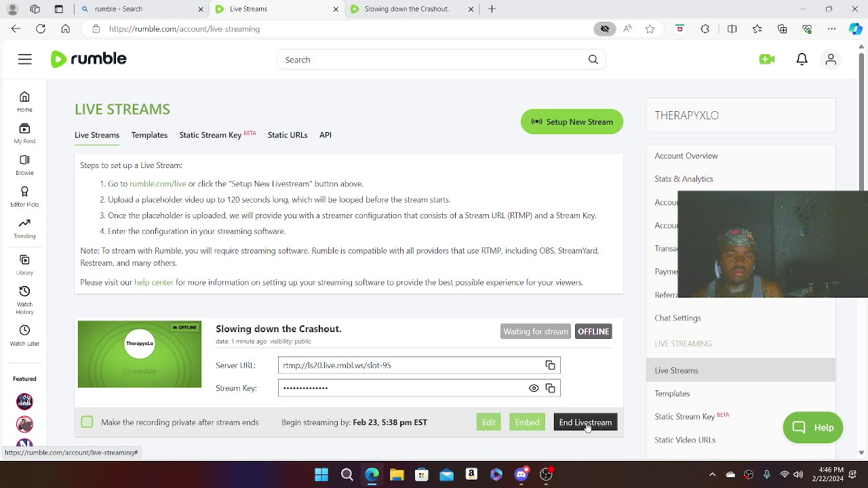Open Account Overview in right menu
This screenshot has width=868, height=488.
coord(686,156)
